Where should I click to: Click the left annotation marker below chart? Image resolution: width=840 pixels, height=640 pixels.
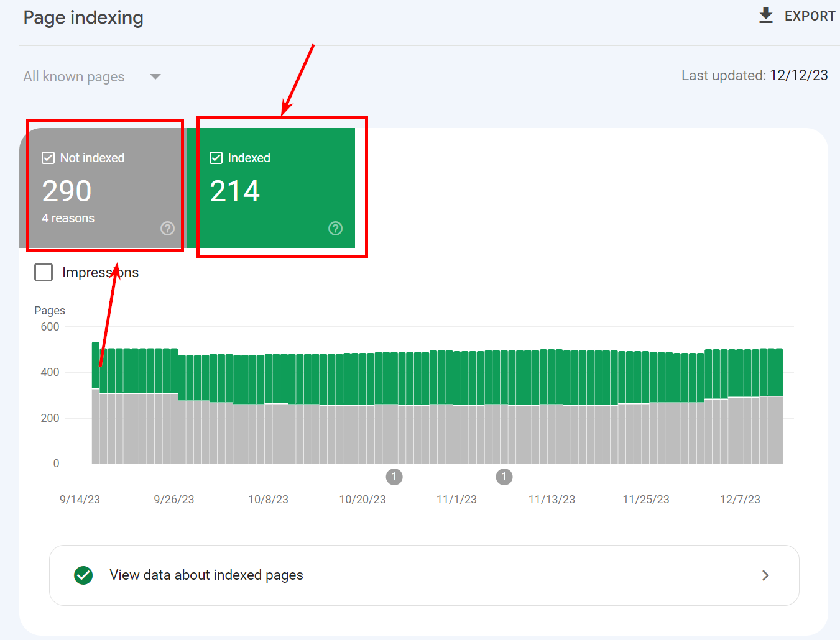[x=394, y=477]
